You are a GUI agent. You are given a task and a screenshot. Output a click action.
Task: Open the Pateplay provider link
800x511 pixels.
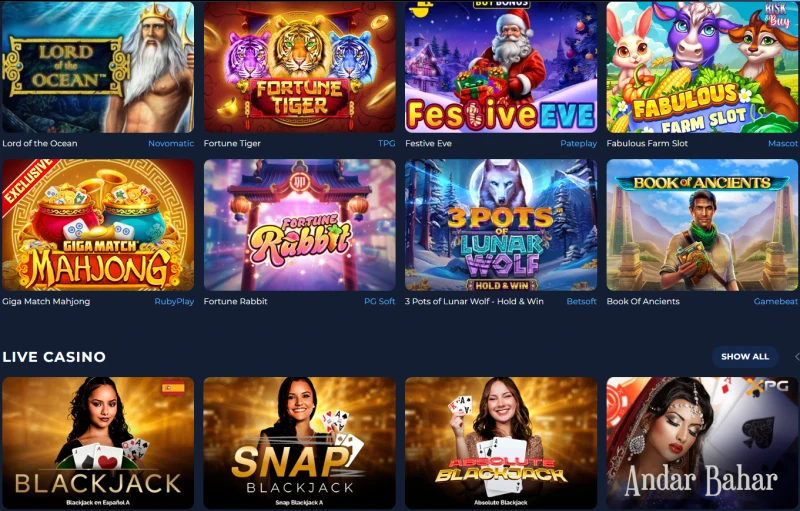click(x=579, y=143)
